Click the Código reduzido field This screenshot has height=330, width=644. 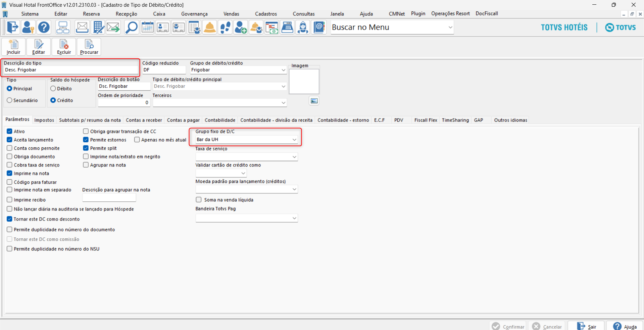164,70
